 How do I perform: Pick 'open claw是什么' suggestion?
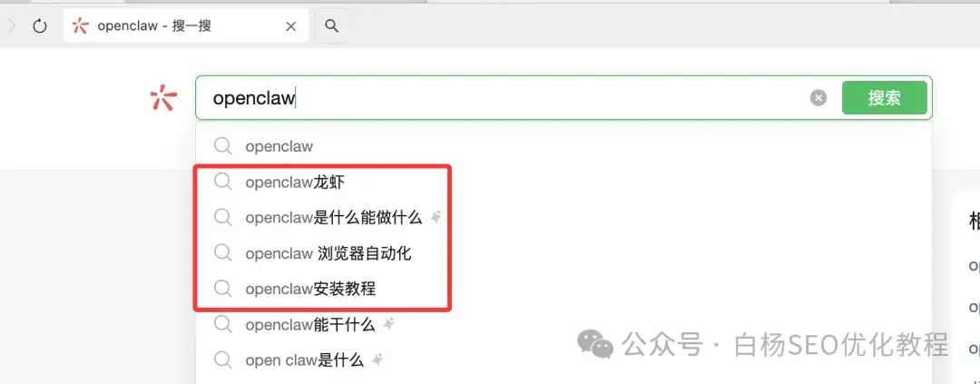[x=563, y=361]
